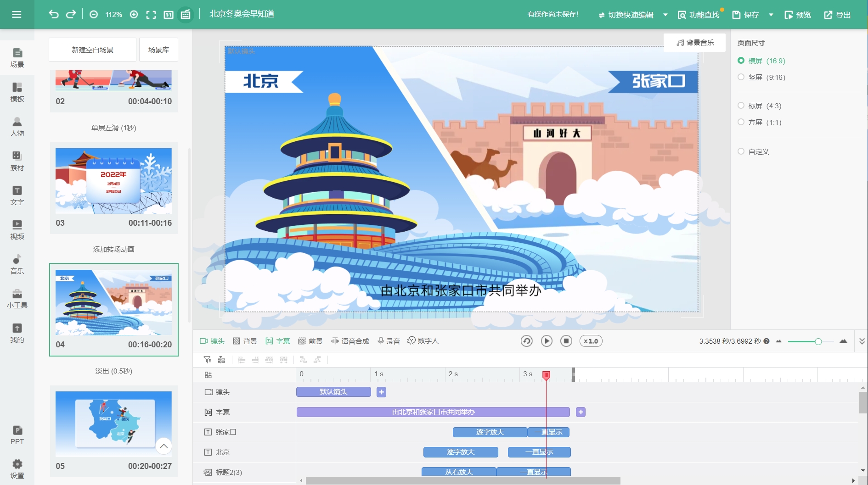The image size is (868, 485).
Task: Select 竖屏 (9:16) page size
Action: (761, 77)
